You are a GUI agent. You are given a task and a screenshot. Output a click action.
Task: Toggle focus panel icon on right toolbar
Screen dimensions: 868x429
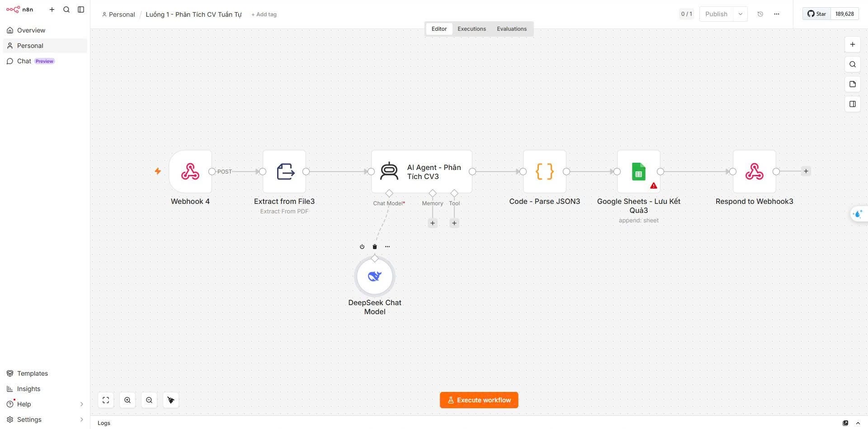(853, 104)
